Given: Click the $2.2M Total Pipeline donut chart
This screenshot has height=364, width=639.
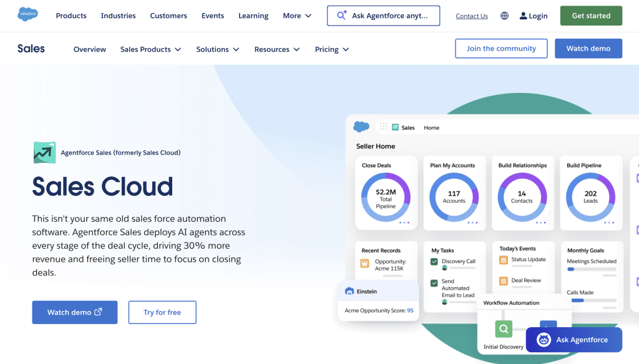Looking at the screenshot, I should pos(386,197).
